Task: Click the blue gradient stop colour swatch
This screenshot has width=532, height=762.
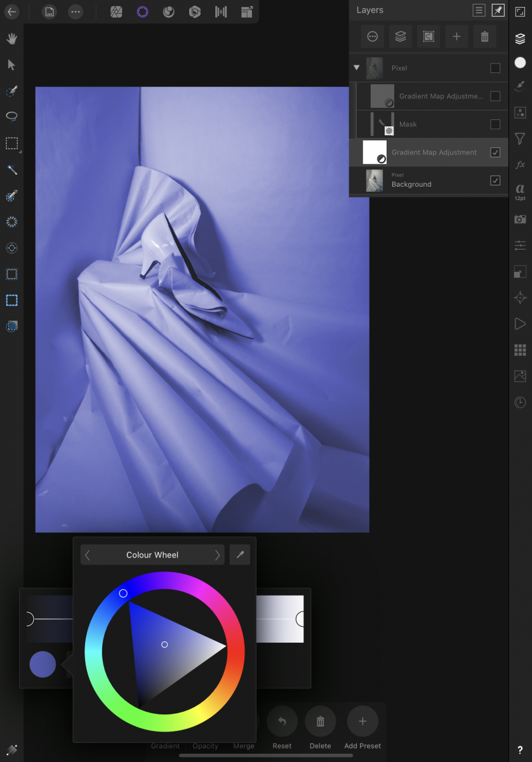Action: tap(43, 664)
